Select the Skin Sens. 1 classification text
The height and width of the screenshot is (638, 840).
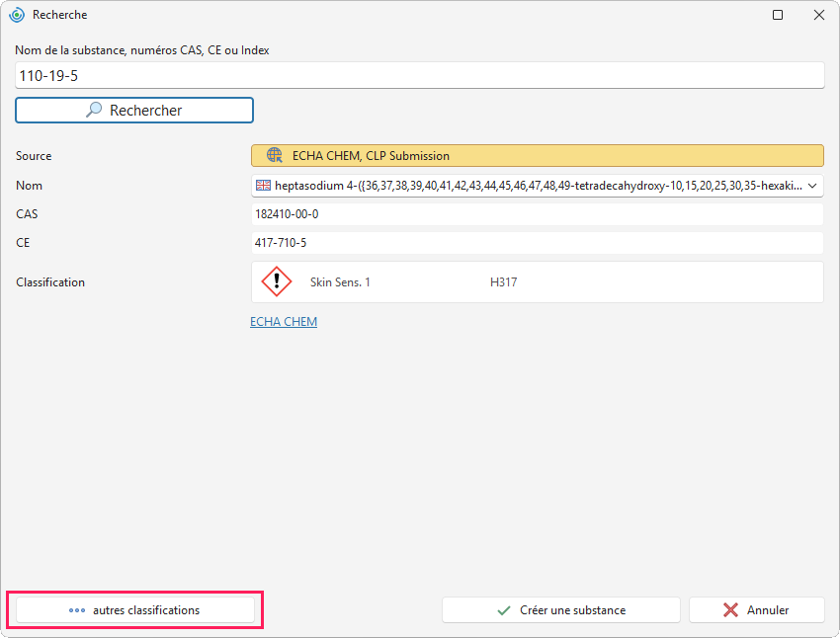(340, 282)
